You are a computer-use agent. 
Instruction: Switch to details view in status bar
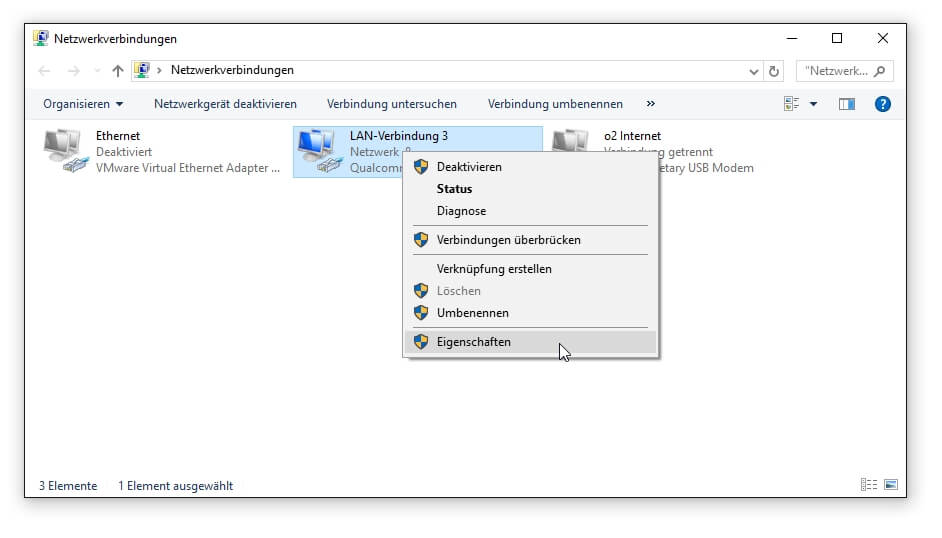(x=868, y=485)
